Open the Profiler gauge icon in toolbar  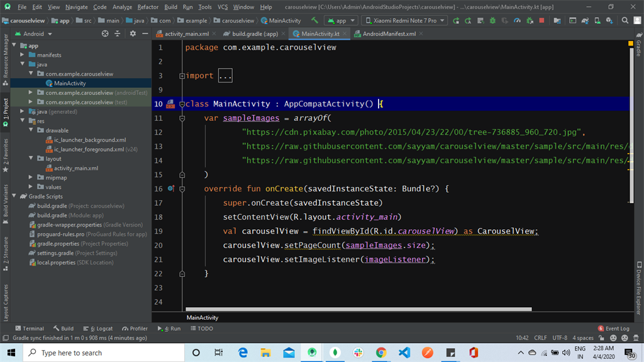[517, 20]
